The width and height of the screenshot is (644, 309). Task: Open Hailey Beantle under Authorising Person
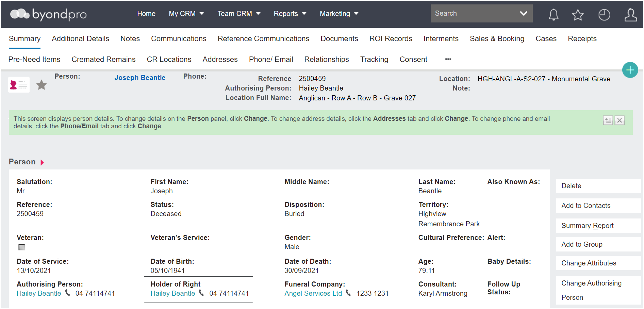39,293
